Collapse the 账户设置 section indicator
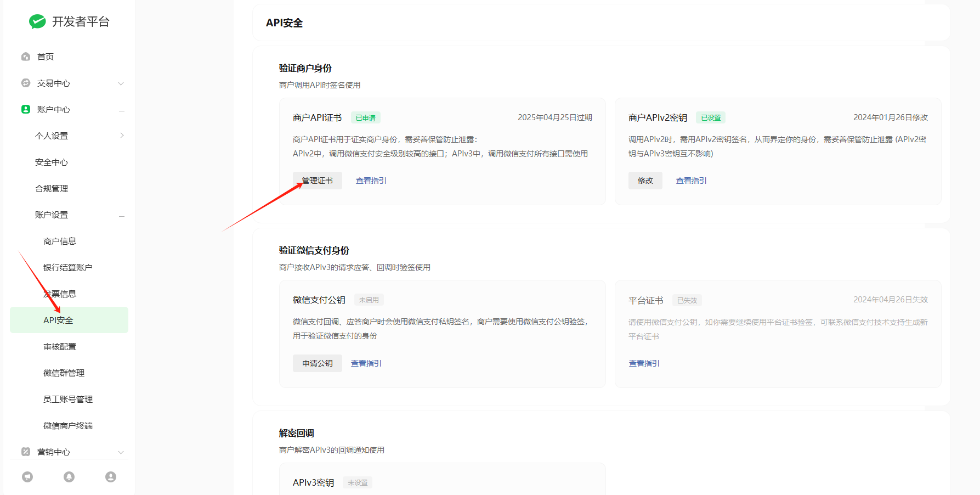 pyautogui.click(x=122, y=216)
